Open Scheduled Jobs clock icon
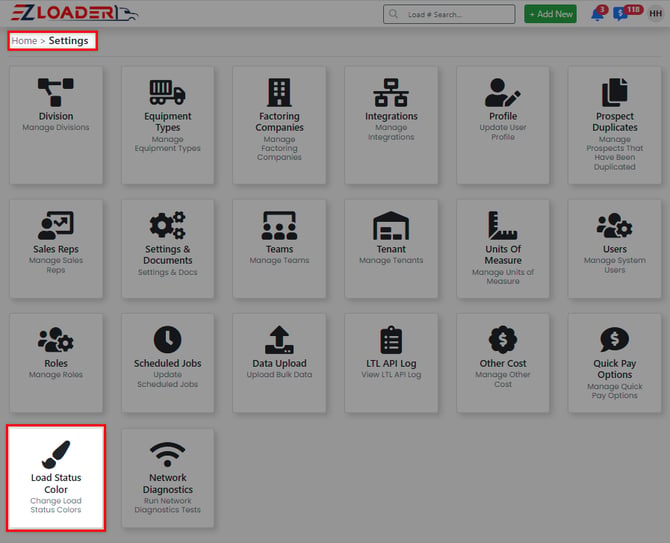The width and height of the screenshot is (670, 543). [168, 340]
